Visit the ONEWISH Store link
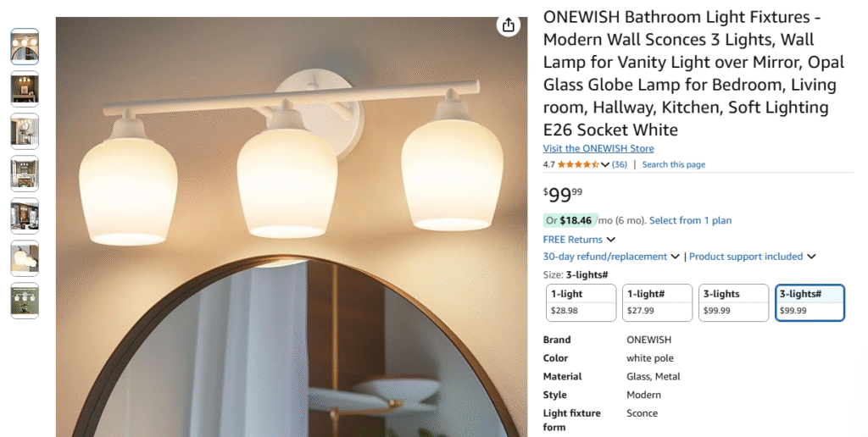 [x=598, y=148]
